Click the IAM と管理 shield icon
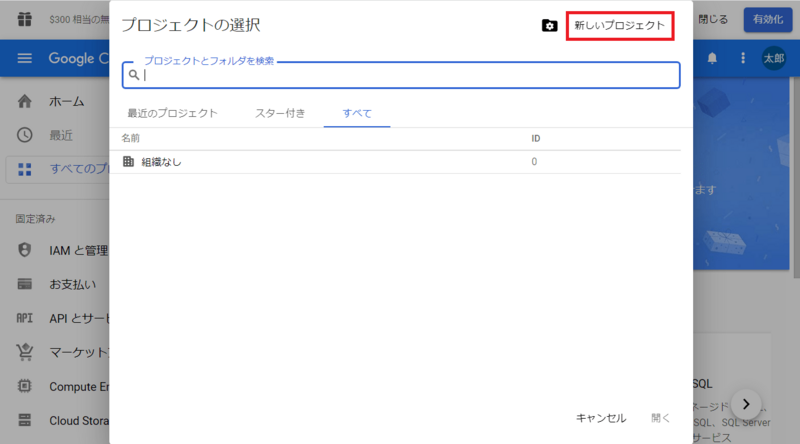 click(25, 250)
